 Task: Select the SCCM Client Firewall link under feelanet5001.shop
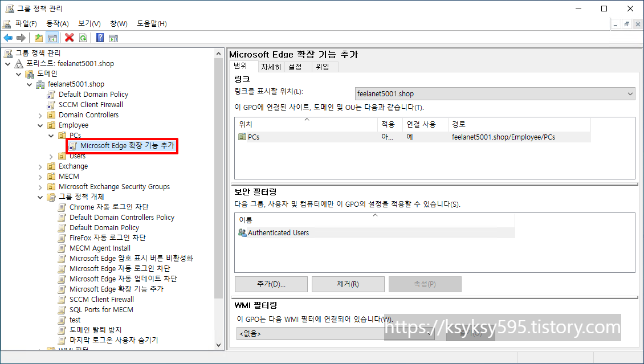tap(91, 105)
